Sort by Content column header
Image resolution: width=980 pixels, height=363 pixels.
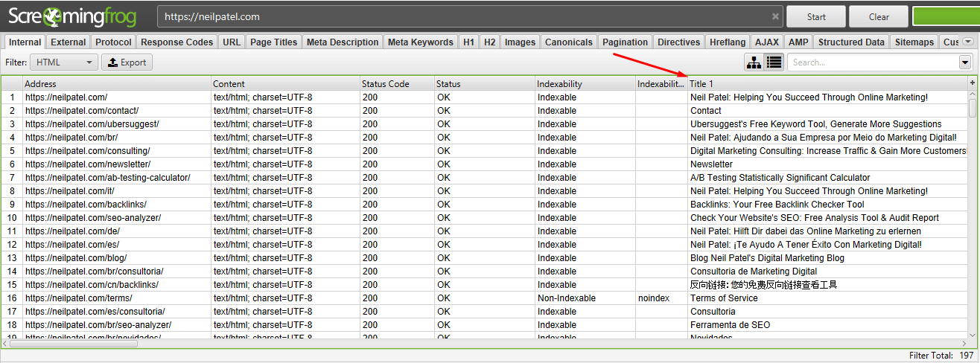(x=286, y=84)
